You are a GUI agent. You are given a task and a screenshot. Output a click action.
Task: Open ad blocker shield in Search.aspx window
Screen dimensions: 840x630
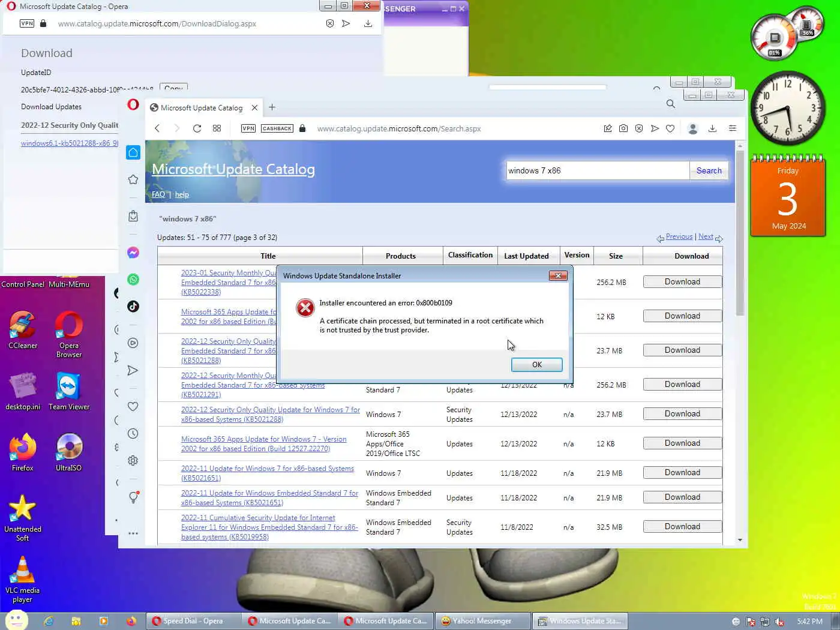pos(639,128)
